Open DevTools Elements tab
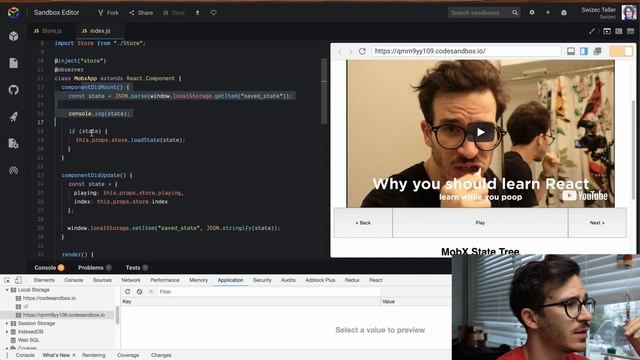640x360 pixels. tap(44, 280)
